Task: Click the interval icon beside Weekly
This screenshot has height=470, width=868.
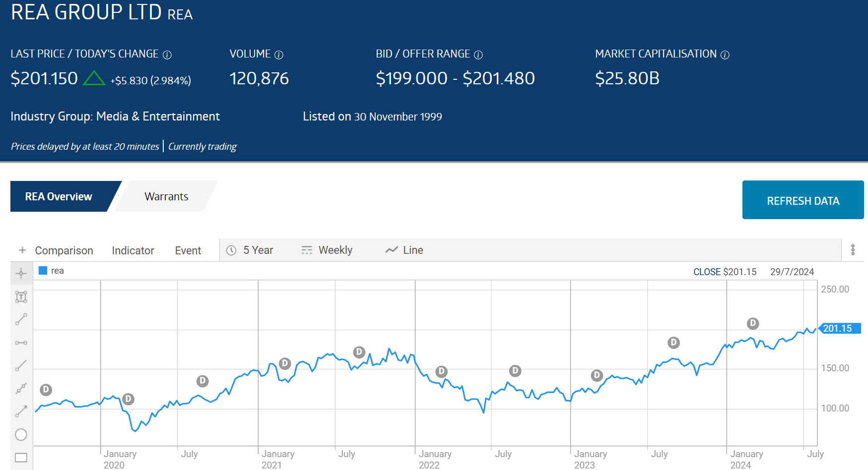Action: [x=307, y=250]
